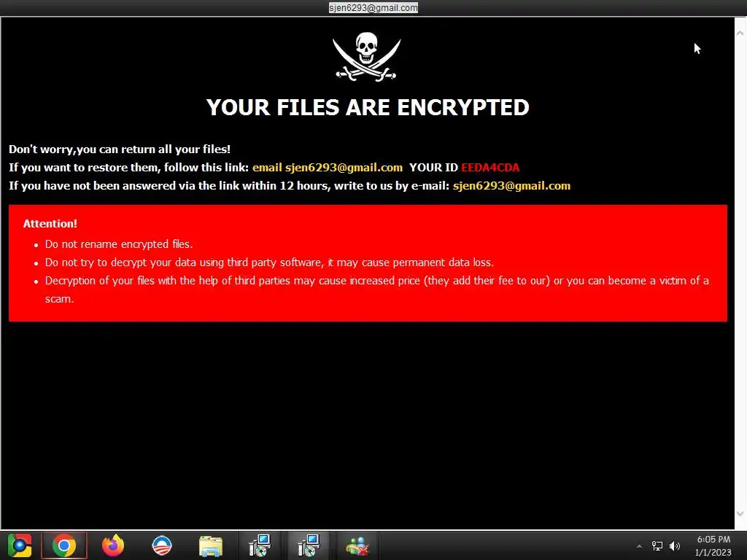Click the red Attention! warning box
Viewport: 747px width, 560px height.
tap(368, 262)
